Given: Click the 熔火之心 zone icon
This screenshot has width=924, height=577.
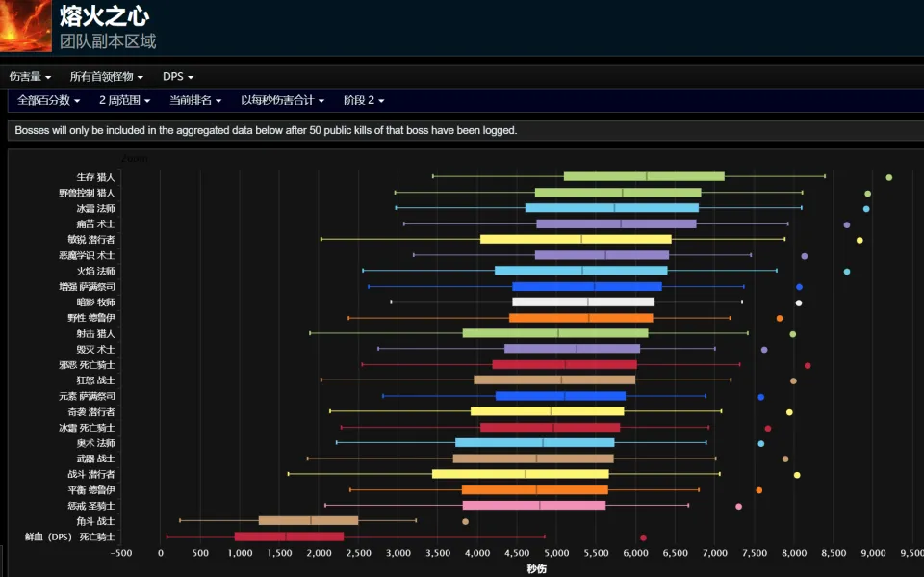Looking at the screenshot, I should tap(26, 26).
